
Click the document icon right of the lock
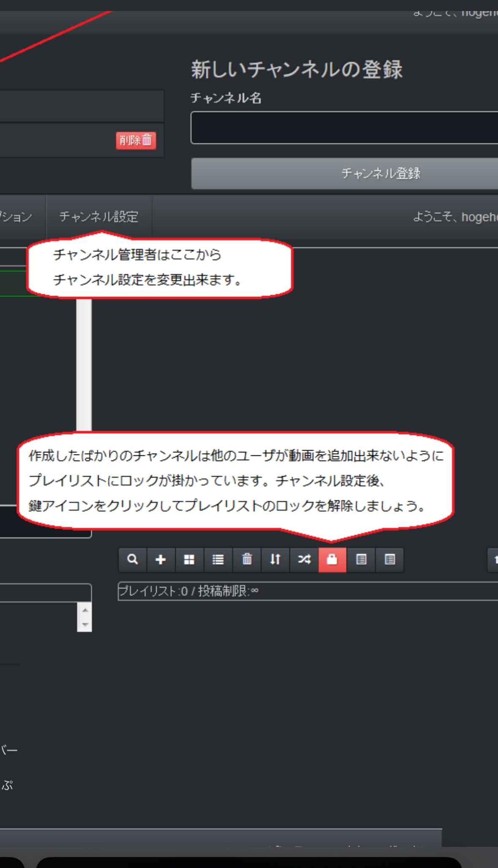pos(361,560)
